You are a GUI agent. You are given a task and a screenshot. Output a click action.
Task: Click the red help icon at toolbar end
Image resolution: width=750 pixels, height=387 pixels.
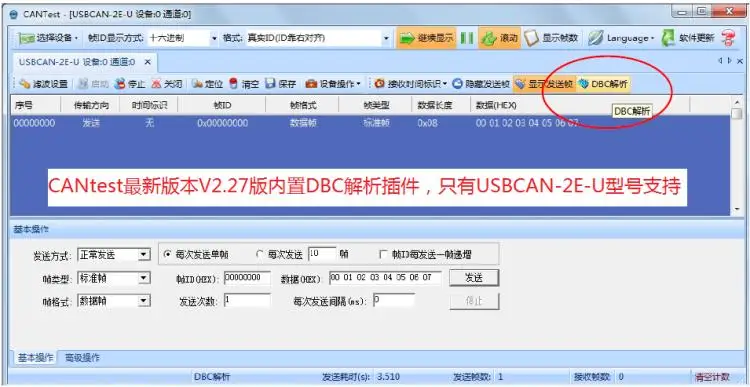pos(728,38)
